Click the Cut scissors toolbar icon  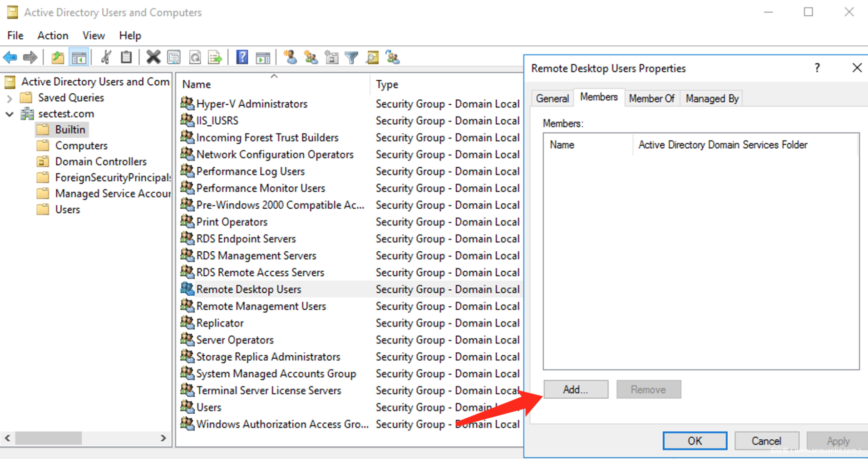106,58
